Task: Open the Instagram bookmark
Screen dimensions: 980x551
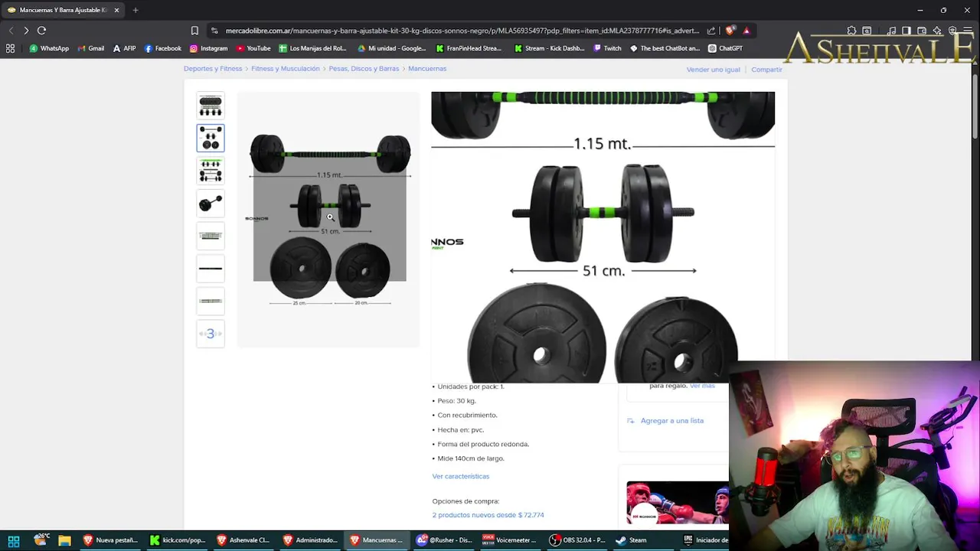Action: [208, 48]
